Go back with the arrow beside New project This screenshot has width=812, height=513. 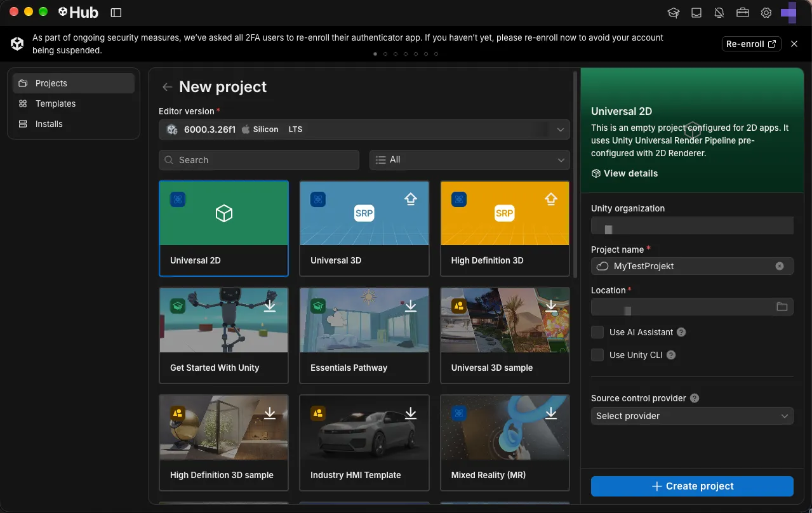[167, 87]
